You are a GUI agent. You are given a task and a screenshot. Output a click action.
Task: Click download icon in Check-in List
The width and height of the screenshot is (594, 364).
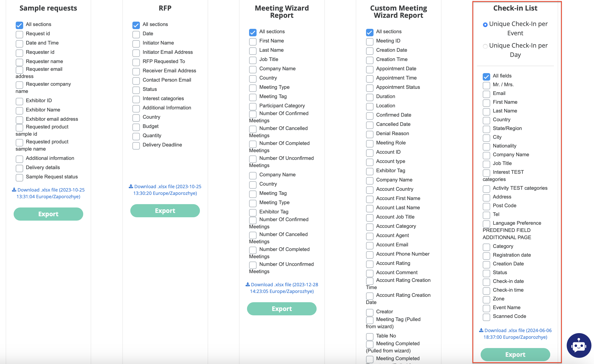tap(481, 330)
